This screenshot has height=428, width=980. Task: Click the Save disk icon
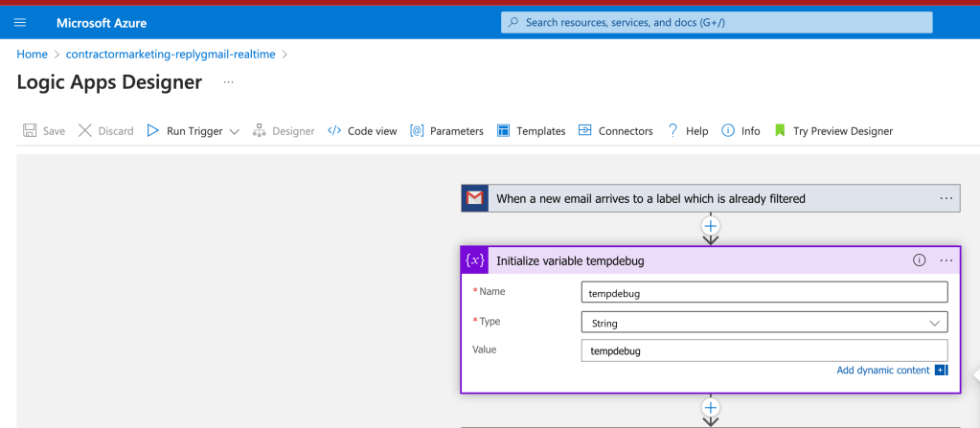(x=30, y=130)
